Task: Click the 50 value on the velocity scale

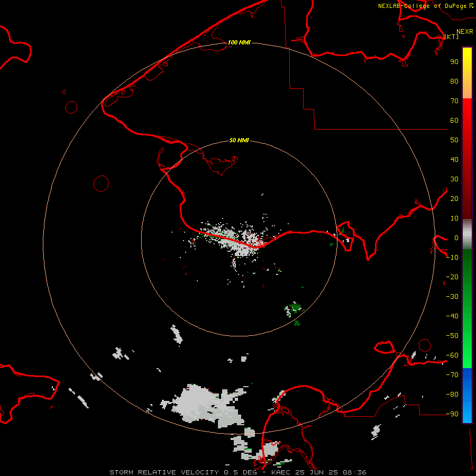Action: point(454,140)
